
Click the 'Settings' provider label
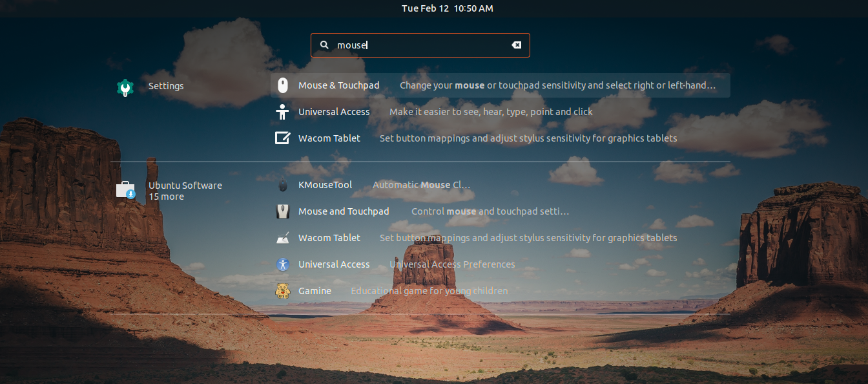[166, 86]
